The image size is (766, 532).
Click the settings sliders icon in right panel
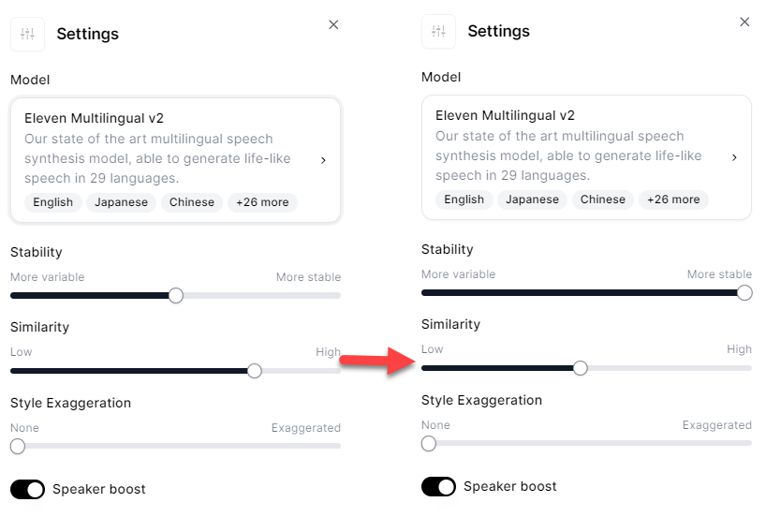[x=438, y=32]
